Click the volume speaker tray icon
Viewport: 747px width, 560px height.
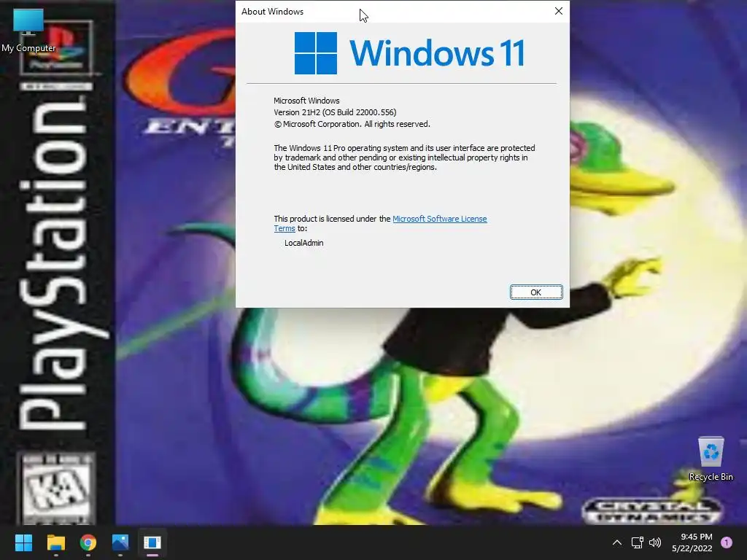pyautogui.click(x=655, y=542)
